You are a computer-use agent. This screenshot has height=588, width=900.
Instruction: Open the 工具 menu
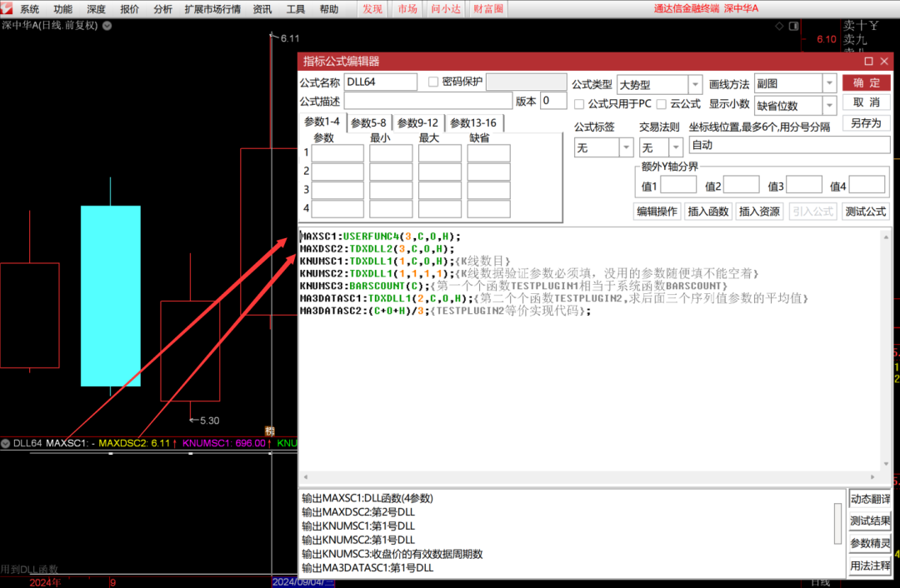click(296, 8)
